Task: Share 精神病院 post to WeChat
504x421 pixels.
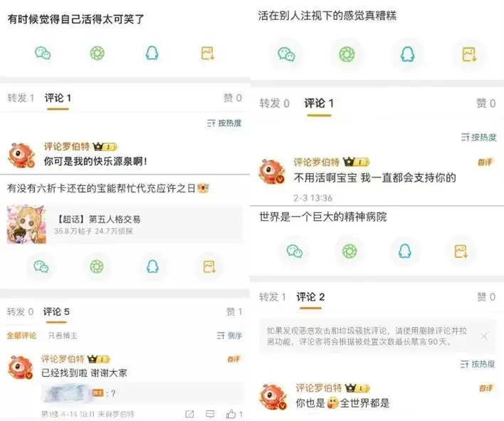Action: click(x=295, y=251)
